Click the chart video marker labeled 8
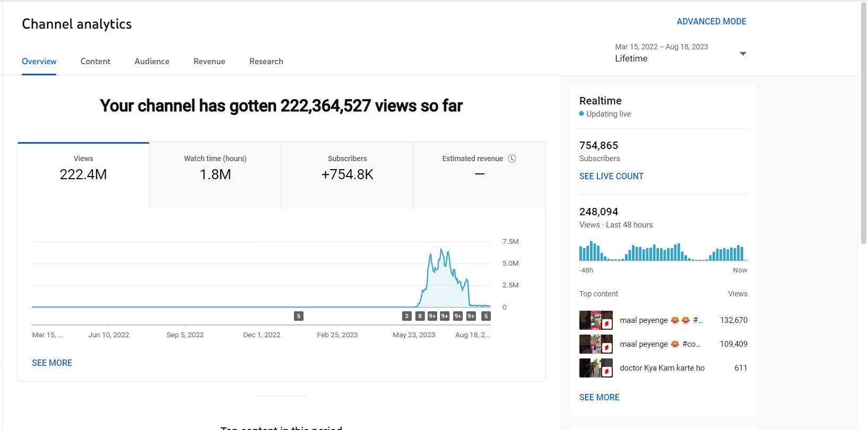 click(420, 316)
